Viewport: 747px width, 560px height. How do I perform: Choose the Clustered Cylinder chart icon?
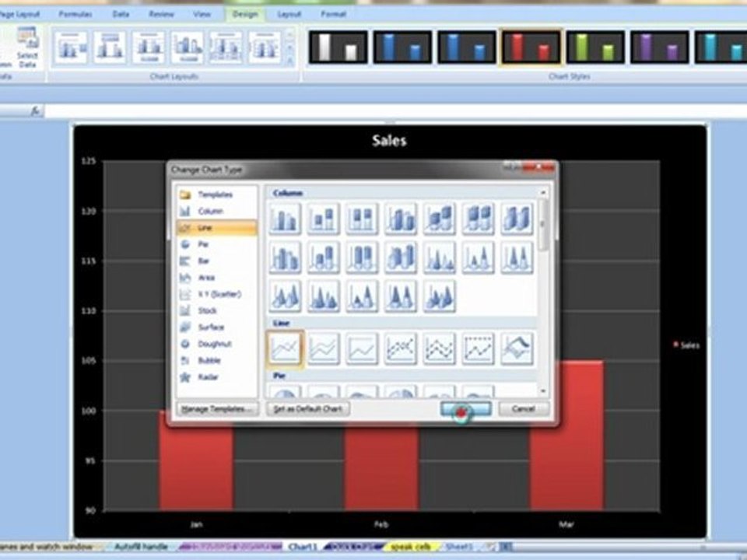pyautogui.click(x=285, y=257)
